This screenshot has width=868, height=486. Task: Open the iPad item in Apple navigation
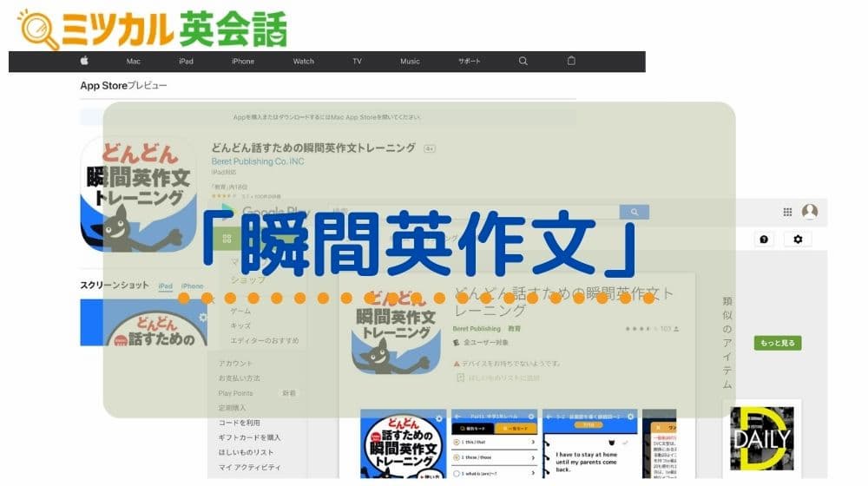pyautogui.click(x=186, y=62)
